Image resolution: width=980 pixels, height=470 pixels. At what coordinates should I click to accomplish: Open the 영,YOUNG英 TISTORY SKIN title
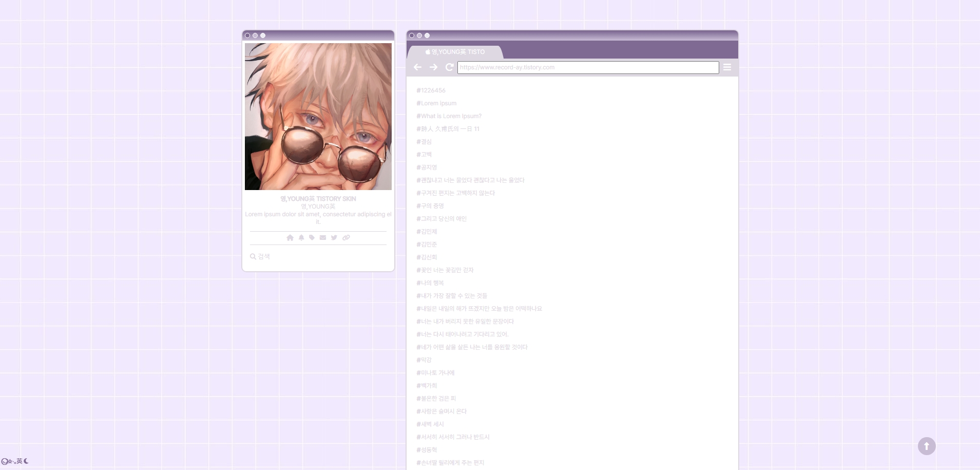(318, 199)
